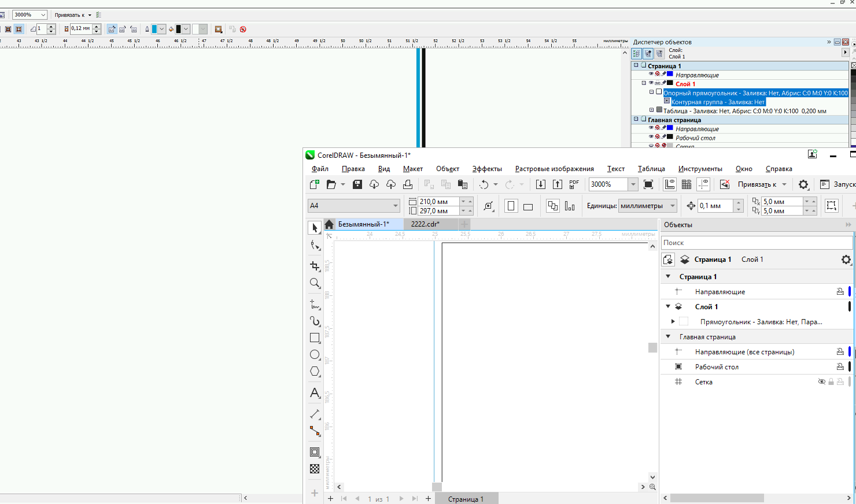This screenshot has width=856, height=504.
Task: Click the Страница 1 page tab at the bottom
Action: 465,499
